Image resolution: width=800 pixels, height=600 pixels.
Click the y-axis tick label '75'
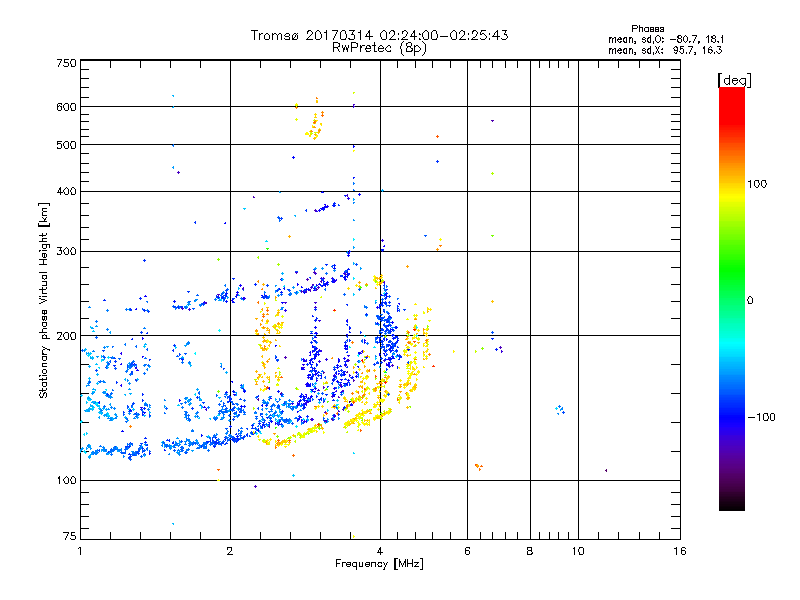[x=70, y=536]
